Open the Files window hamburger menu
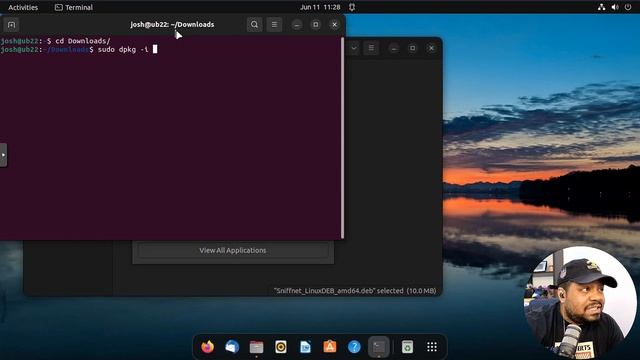Image resolution: width=640 pixels, height=360 pixels. 371,48
